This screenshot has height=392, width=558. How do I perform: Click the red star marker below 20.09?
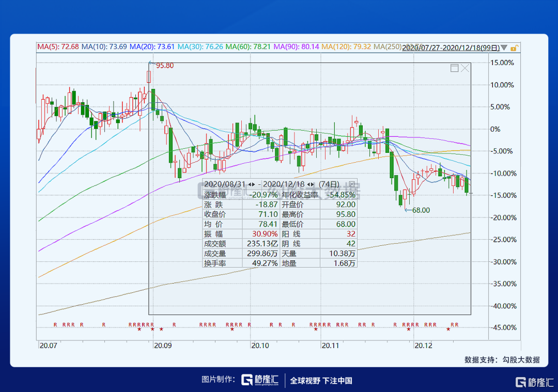coord(152,330)
